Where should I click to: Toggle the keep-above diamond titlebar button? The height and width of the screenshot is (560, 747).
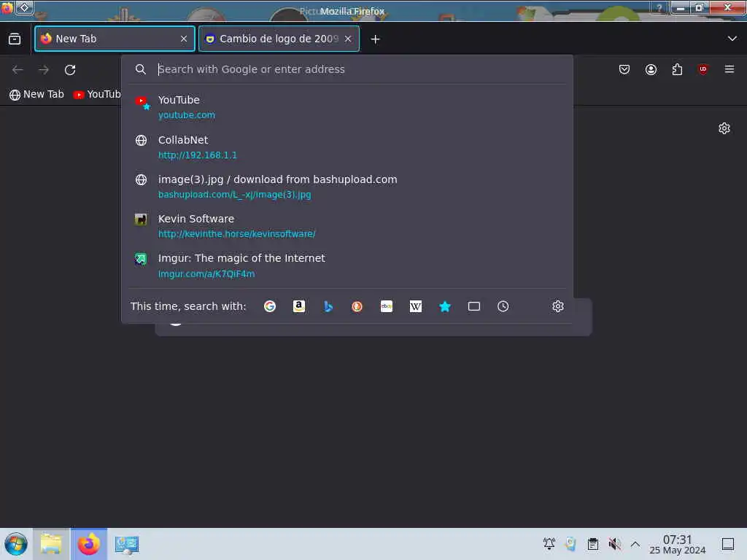[x=24, y=7]
